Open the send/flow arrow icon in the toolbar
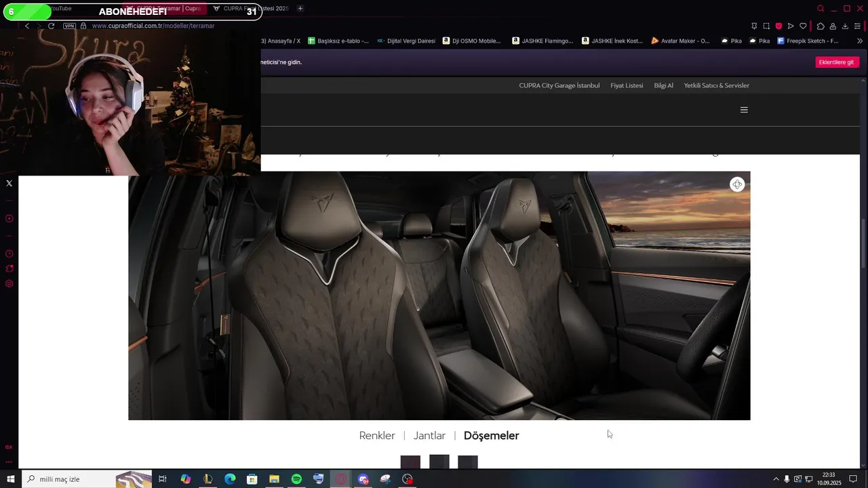868x488 pixels. [791, 26]
